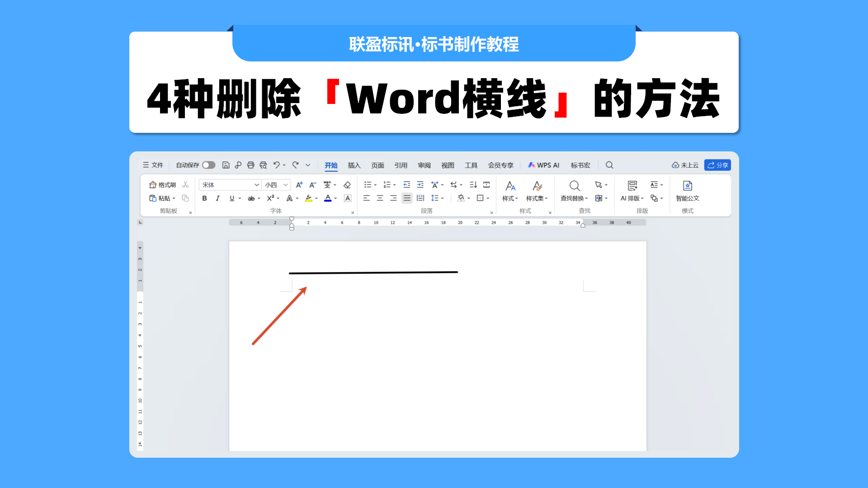Viewport: 868px width, 488px height.
Task: Click the Align Right icon
Action: click(x=394, y=198)
